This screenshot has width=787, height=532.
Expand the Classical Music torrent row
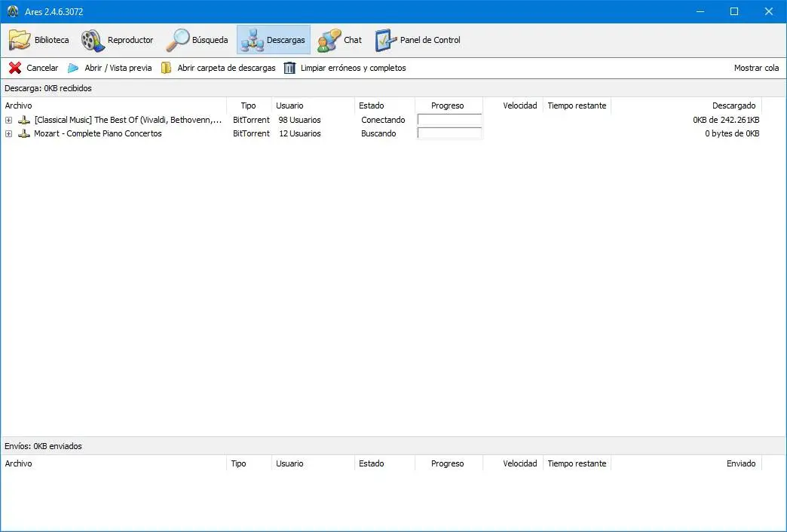(8, 120)
